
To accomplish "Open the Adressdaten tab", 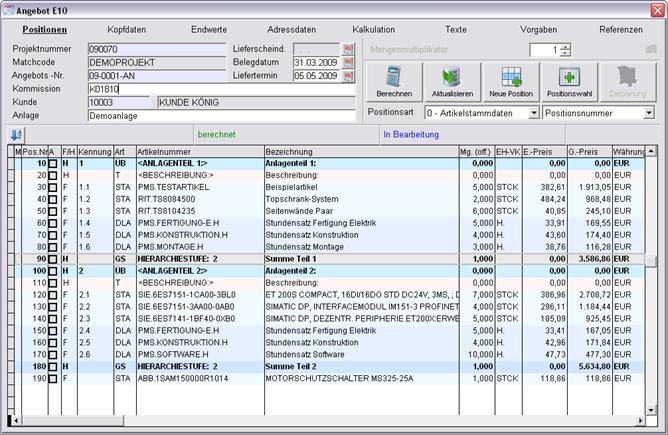I will (x=290, y=30).
